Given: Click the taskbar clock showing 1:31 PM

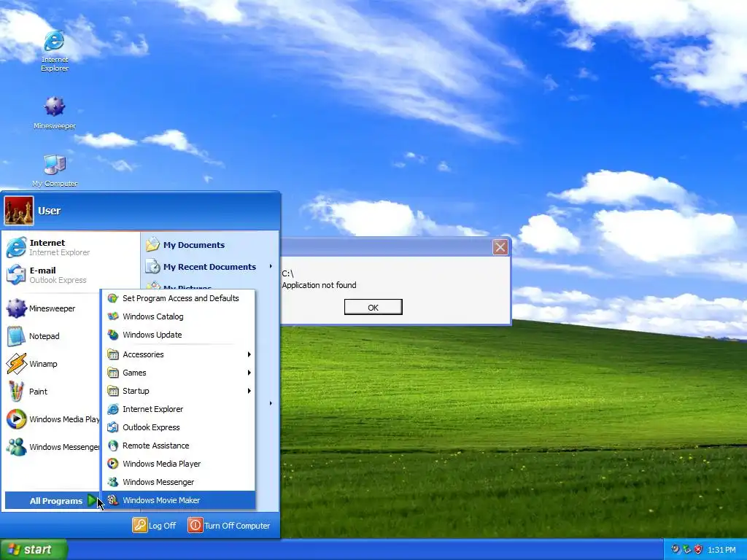Looking at the screenshot, I should pyautogui.click(x=721, y=550).
